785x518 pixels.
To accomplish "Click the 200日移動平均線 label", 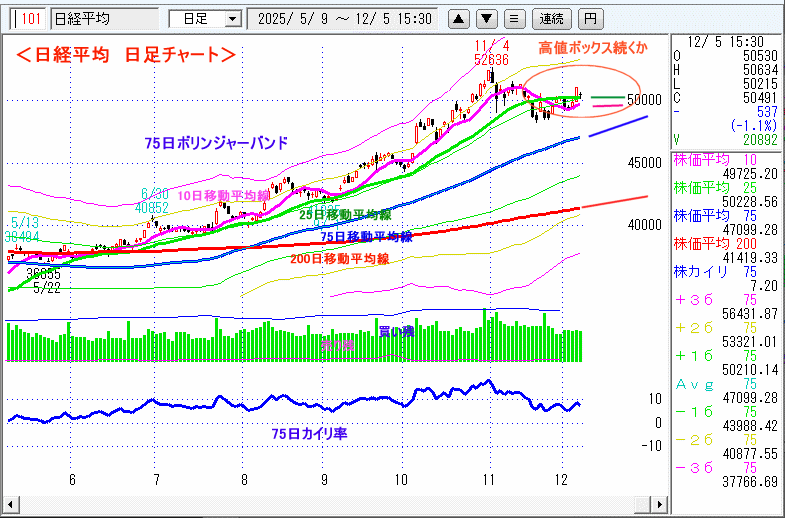I will pyautogui.click(x=339, y=259).
